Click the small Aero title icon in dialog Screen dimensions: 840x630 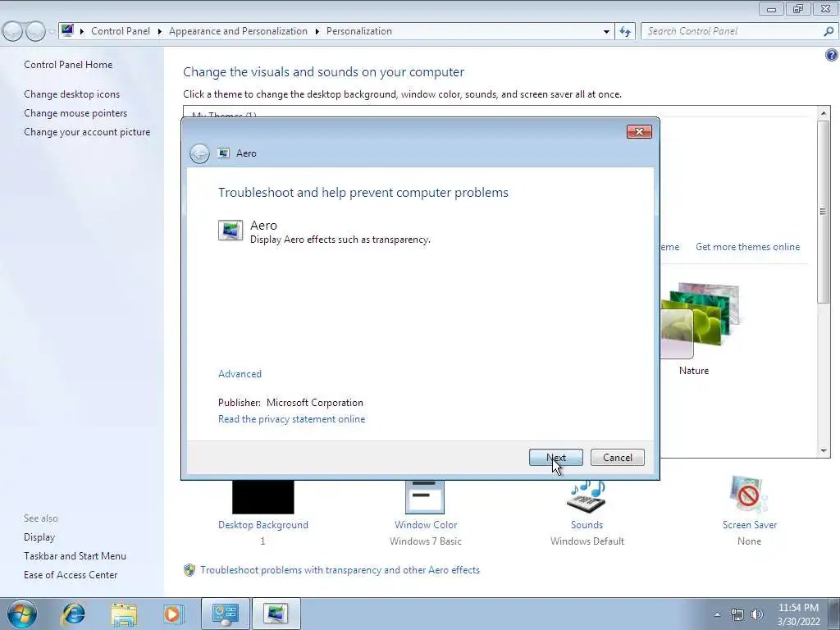tap(223, 153)
